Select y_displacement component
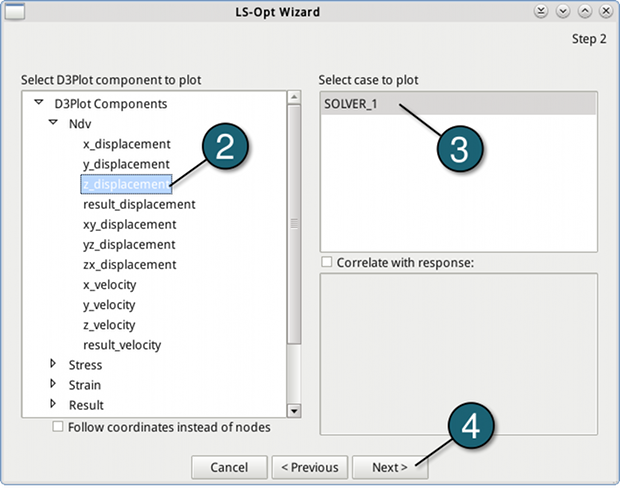 pyautogui.click(x=126, y=165)
